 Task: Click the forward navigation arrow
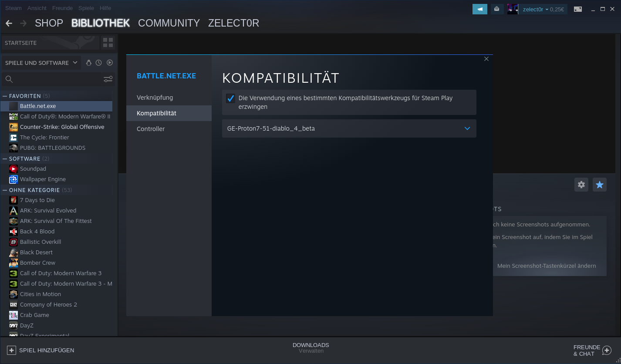point(23,23)
